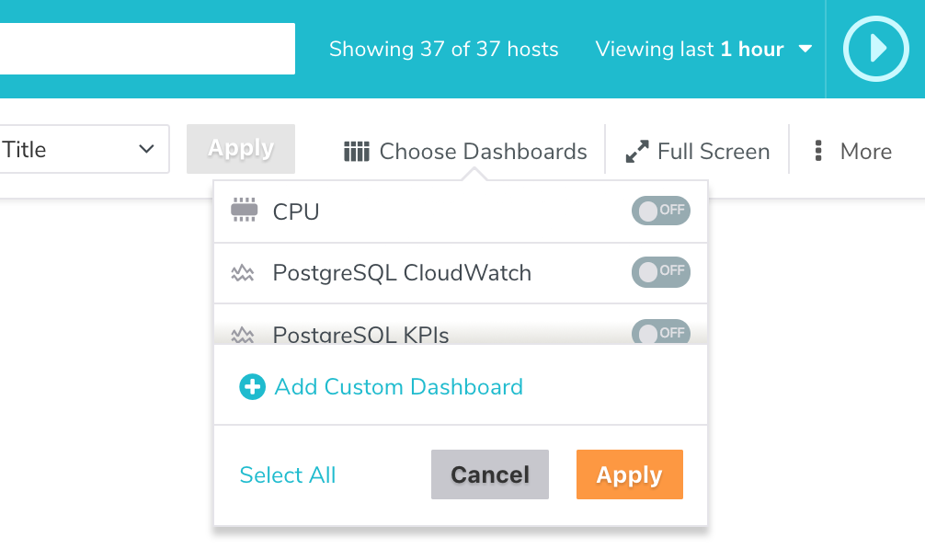Click the gray Apply button beside Title
Screen dimensions: 925x560
pyautogui.click(x=241, y=149)
